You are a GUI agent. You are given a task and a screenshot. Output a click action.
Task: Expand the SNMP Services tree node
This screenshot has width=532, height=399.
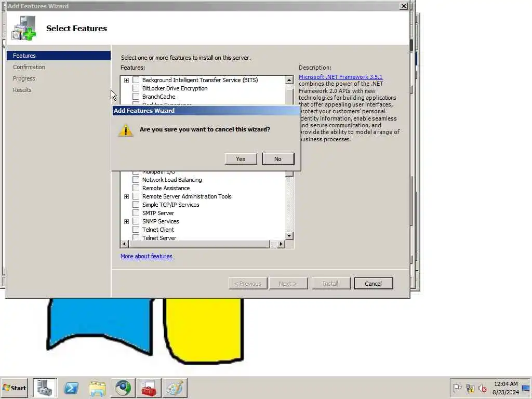(127, 221)
